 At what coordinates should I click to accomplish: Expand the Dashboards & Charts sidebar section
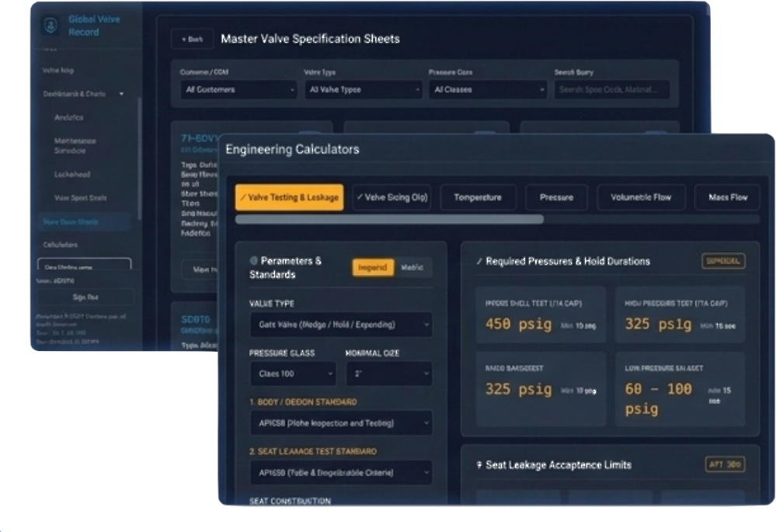83,93
